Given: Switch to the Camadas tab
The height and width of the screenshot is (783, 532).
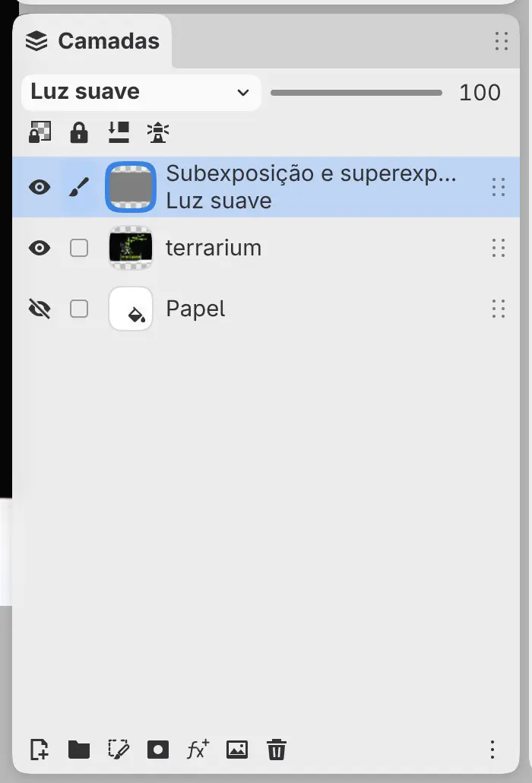Looking at the screenshot, I should pyautogui.click(x=92, y=41).
